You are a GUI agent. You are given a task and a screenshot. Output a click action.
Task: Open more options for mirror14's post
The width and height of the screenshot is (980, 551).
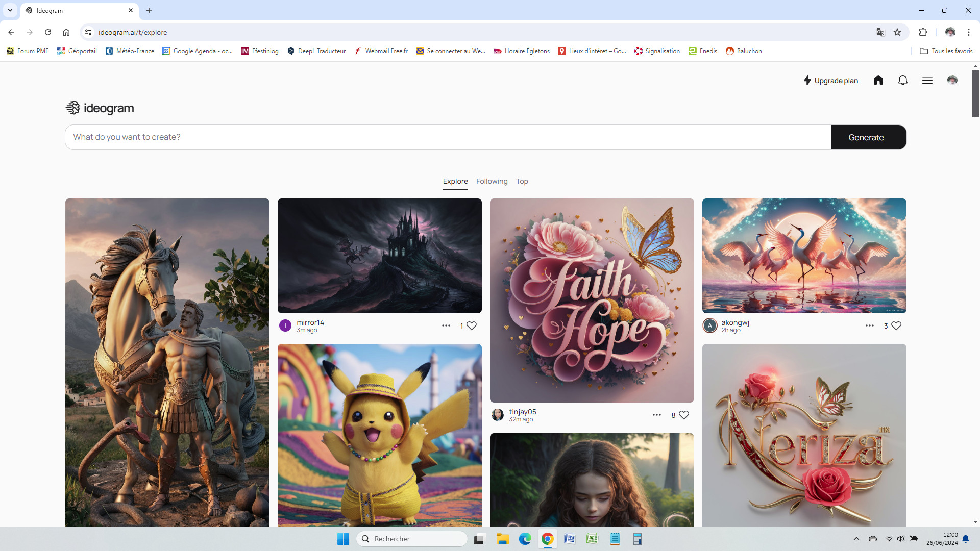(x=446, y=325)
